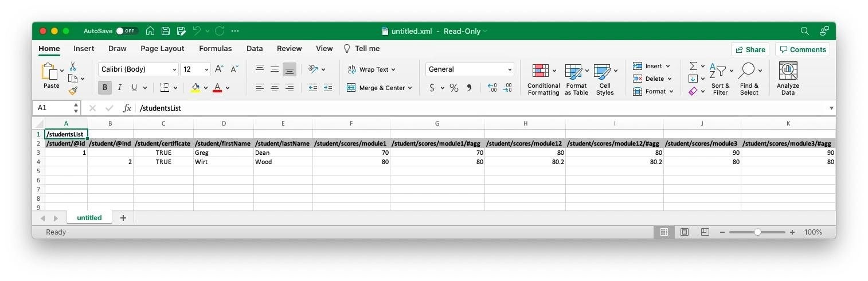Open the Data ribbon tab
This screenshot has height=281, width=868.
tap(255, 49)
